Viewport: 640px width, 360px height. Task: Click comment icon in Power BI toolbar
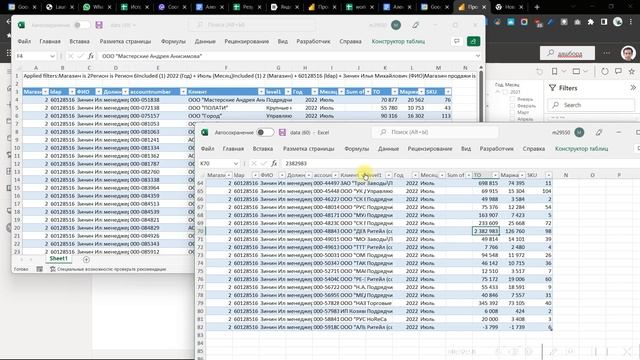[x=618, y=71]
